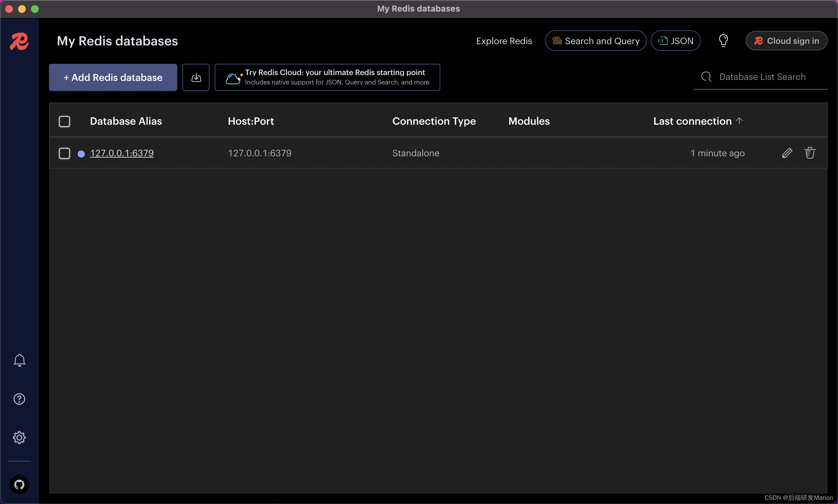This screenshot has height=504, width=838.
Task: Open help center question mark icon
Action: [19, 399]
